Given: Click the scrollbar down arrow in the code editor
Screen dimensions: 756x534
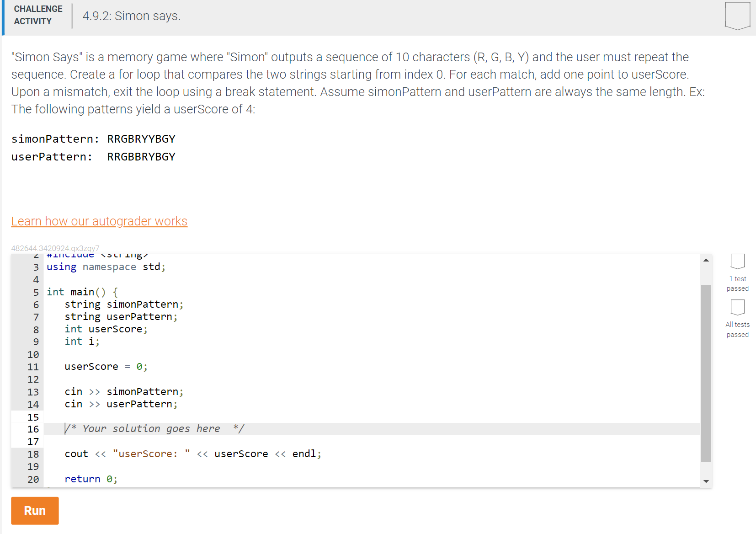Looking at the screenshot, I should 706,481.
